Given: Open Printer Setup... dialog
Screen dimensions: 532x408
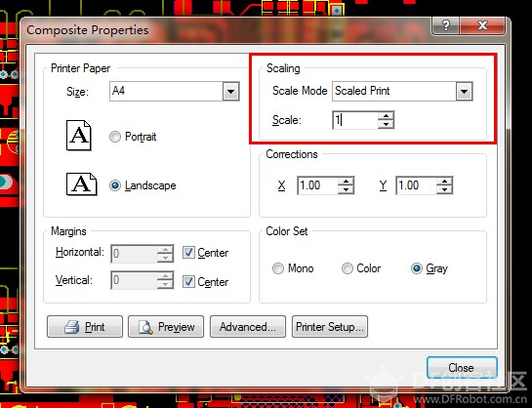Looking at the screenshot, I should [330, 327].
